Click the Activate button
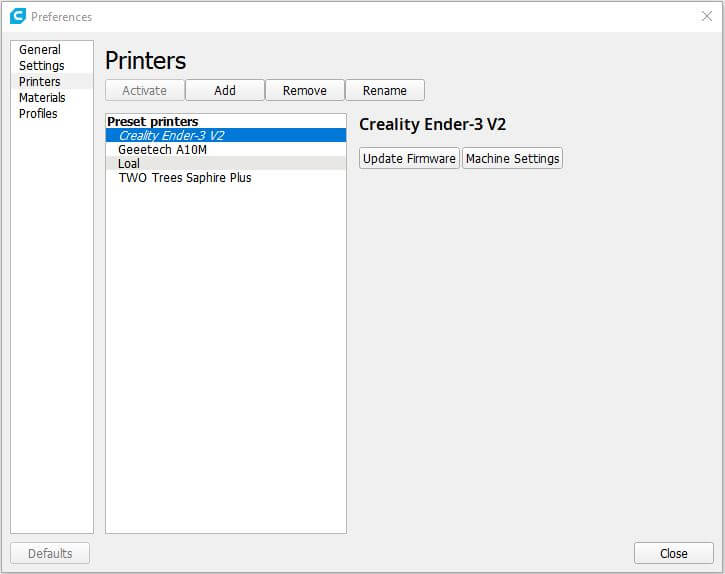The image size is (725, 574). pyautogui.click(x=144, y=90)
